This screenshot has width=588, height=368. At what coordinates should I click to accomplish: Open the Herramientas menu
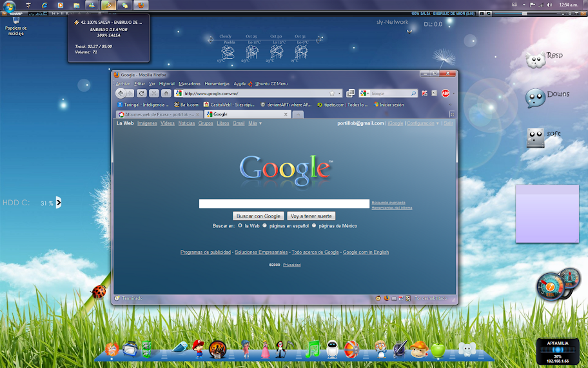coord(217,84)
